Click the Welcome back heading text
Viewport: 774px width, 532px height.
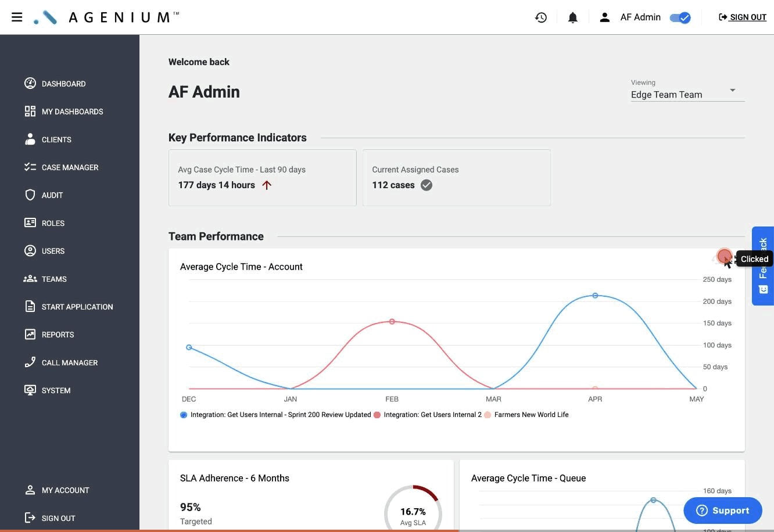pos(199,62)
